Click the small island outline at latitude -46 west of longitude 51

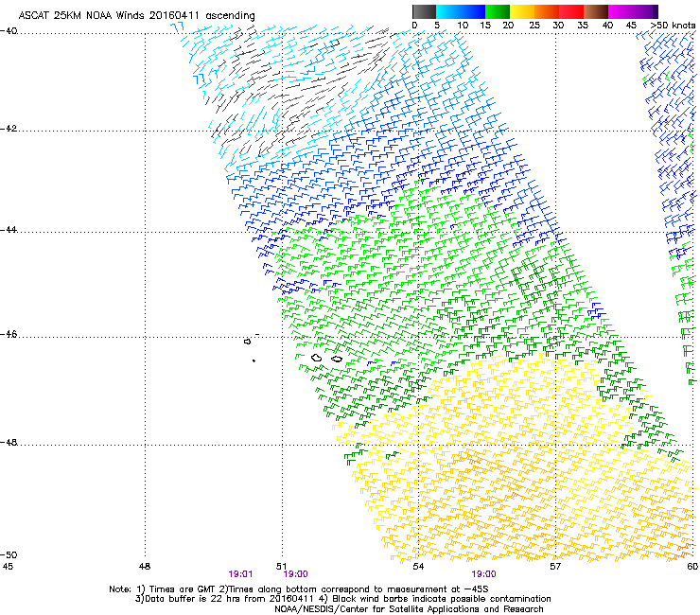pos(247,342)
